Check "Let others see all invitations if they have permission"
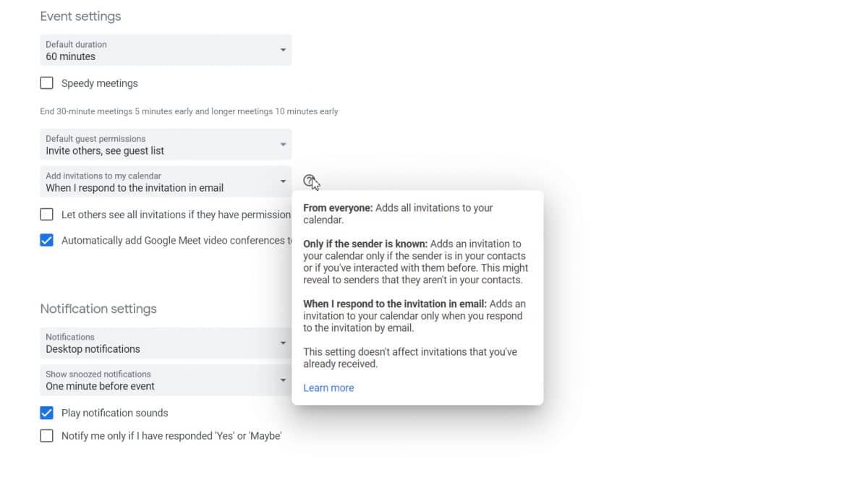 46,214
